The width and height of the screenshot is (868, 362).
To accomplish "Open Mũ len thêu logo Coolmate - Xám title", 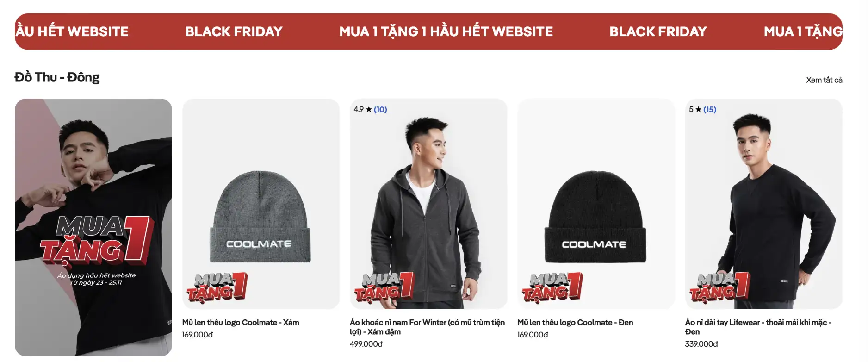I will [x=241, y=322].
